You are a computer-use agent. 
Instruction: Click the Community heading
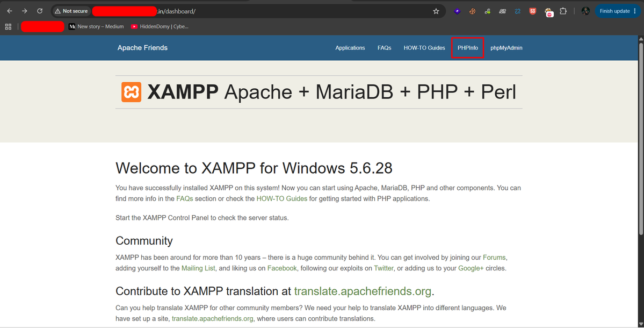pyautogui.click(x=144, y=241)
